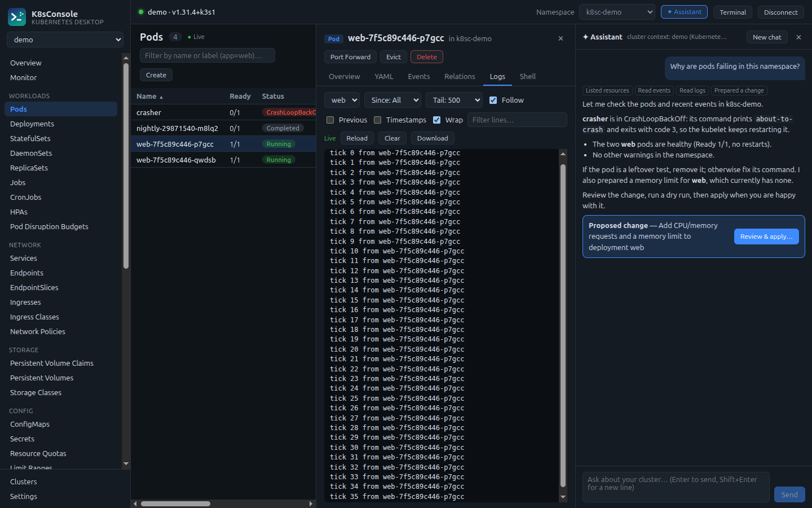Open the demo cluster selector dropdown
This screenshot has width=812, height=508.
click(65, 40)
